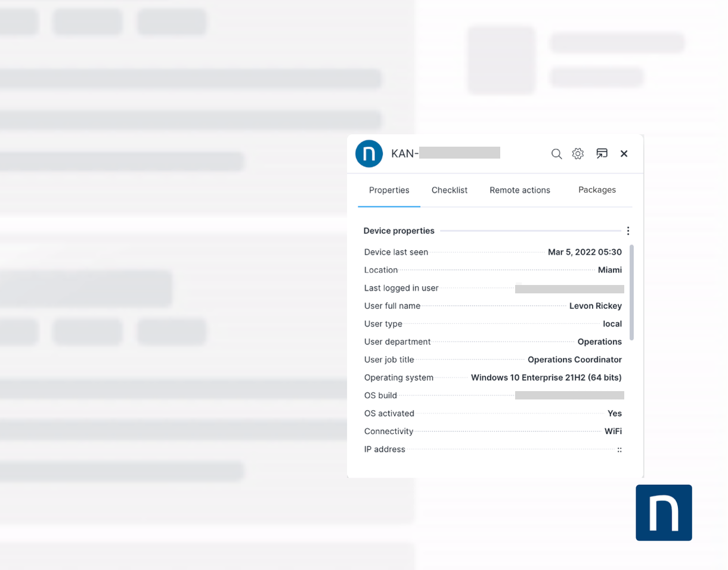This screenshot has width=728, height=570.
Task: Click the Windows 10 Enterprise operating system value
Action: 546,377
